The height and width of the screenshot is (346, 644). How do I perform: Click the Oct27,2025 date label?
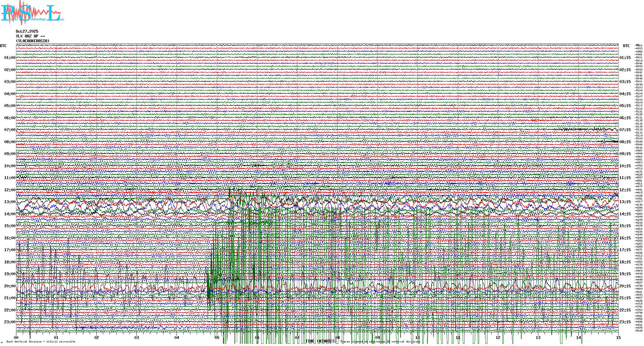click(x=27, y=31)
